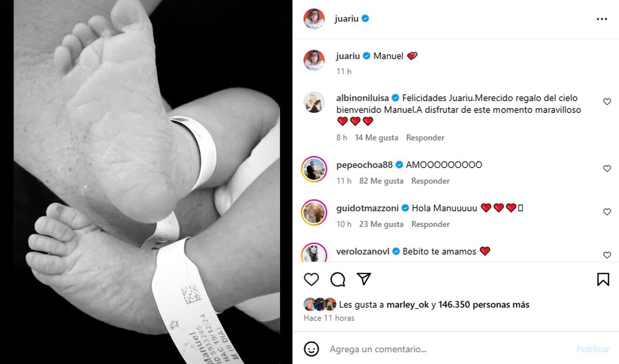
Task: Like albinoniluisa's comment
Action: click(607, 102)
